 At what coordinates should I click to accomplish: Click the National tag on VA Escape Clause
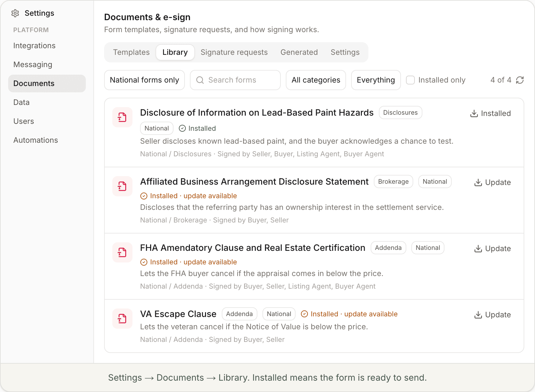click(279, 314)
